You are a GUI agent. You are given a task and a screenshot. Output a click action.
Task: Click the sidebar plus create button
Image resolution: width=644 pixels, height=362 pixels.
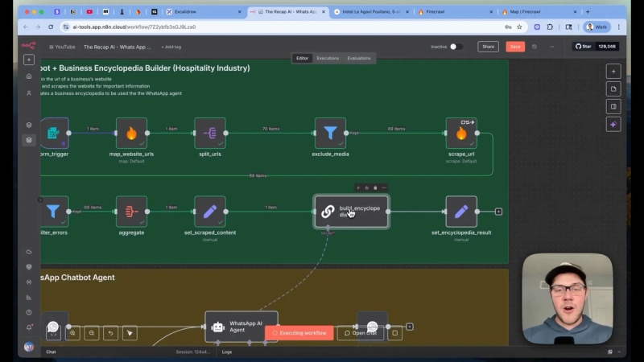(x=29, y=60)
